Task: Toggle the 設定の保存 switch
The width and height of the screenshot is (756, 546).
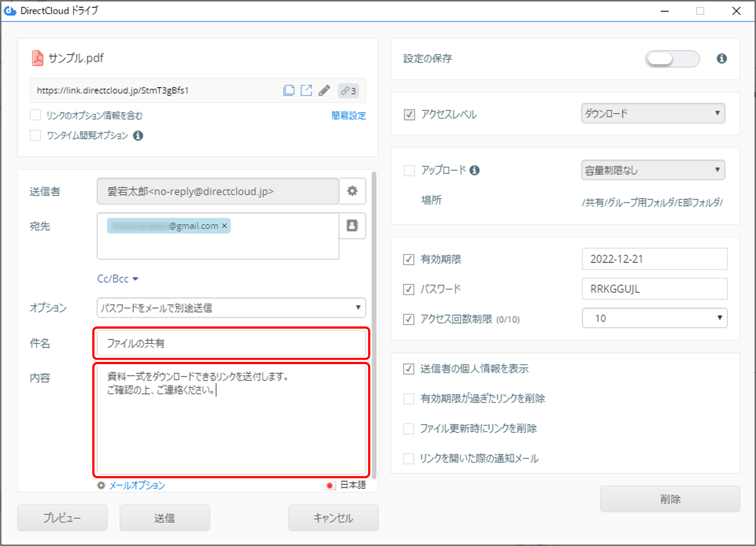Action: click(x=672, y=59)
